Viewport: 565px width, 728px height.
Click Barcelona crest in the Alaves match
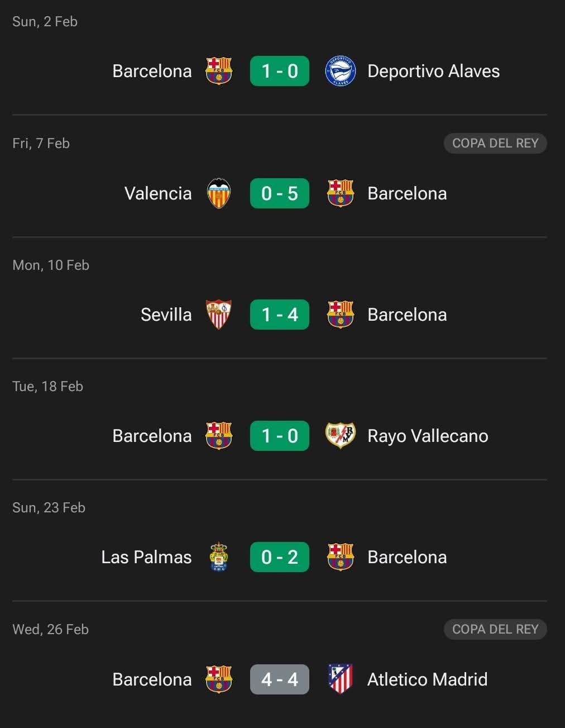click(x=219, y=71)
